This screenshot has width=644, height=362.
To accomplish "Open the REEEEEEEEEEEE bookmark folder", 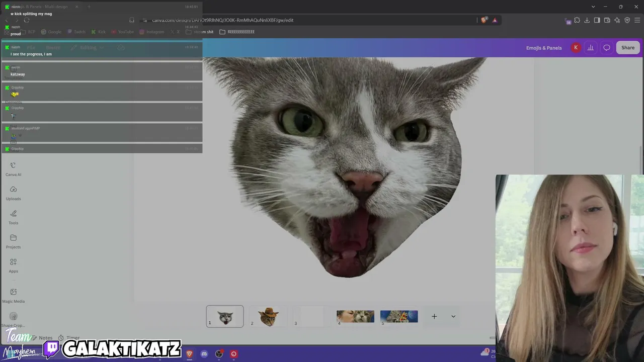I will tap(237, 32).
